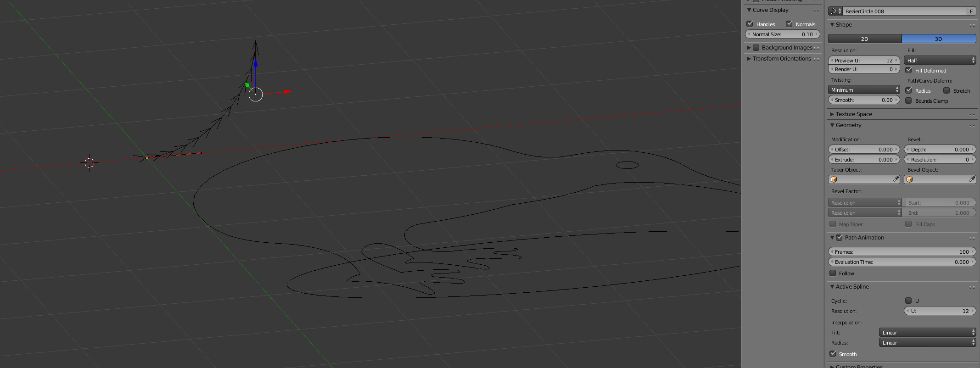The height and width of the screenshot is (368, 980).
Task: Uncheck the Smooth checkbox under Active Spline
Action: (x=833, y=354)
